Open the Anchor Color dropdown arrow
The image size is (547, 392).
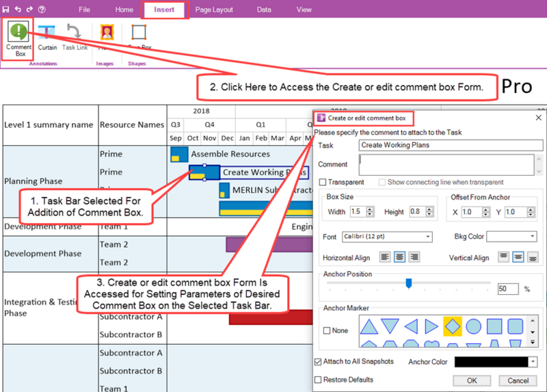533,362
